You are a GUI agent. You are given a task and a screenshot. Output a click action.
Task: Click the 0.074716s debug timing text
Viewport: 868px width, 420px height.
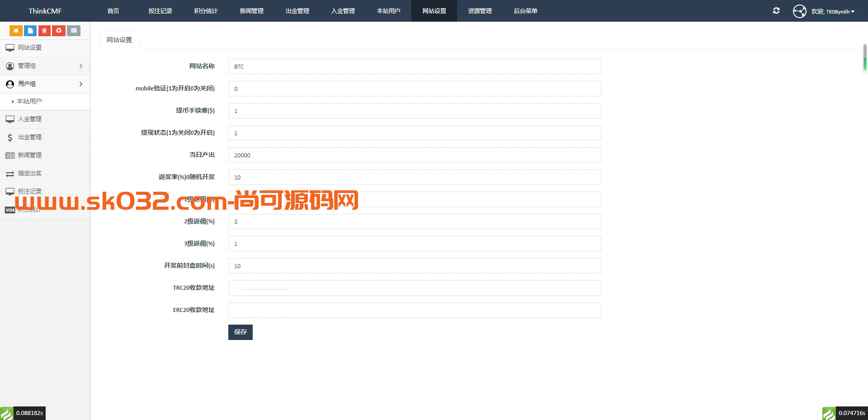click(x=852, y=413)
